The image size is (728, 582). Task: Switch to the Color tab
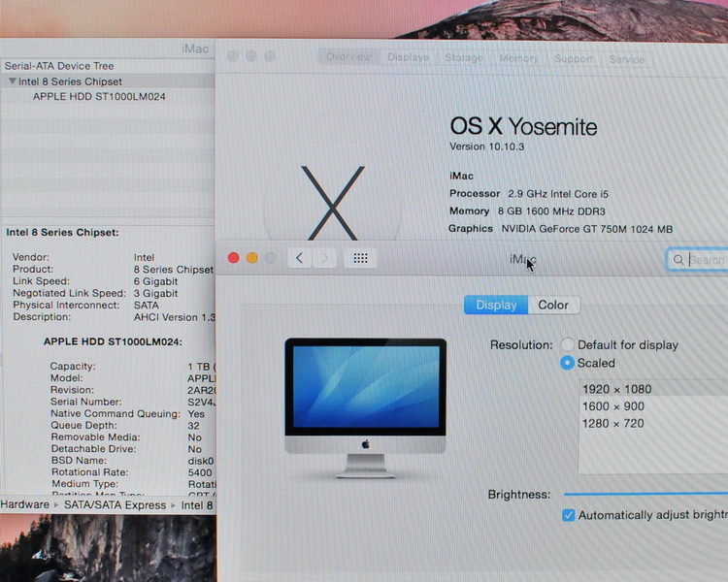pos(553,305)
